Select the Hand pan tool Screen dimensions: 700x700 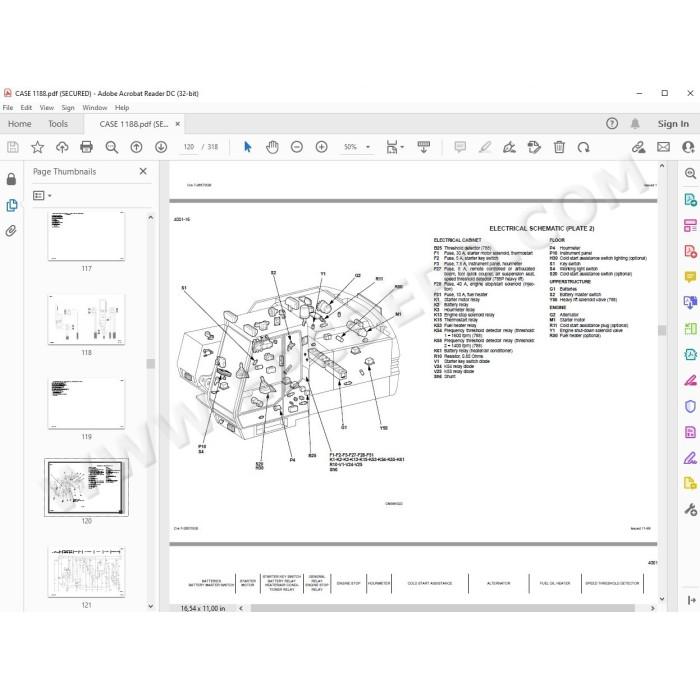tap(272, 147)
